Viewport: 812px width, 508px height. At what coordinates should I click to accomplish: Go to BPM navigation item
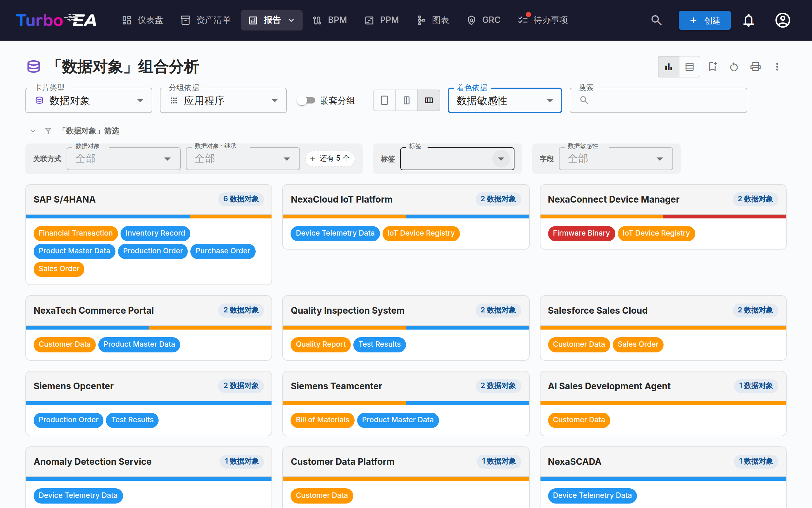[330, 20]
